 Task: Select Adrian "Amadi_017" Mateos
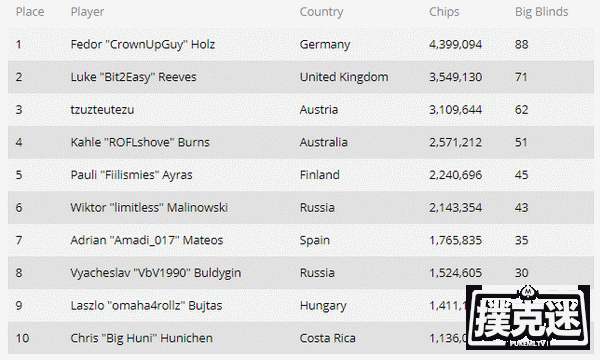147,240
